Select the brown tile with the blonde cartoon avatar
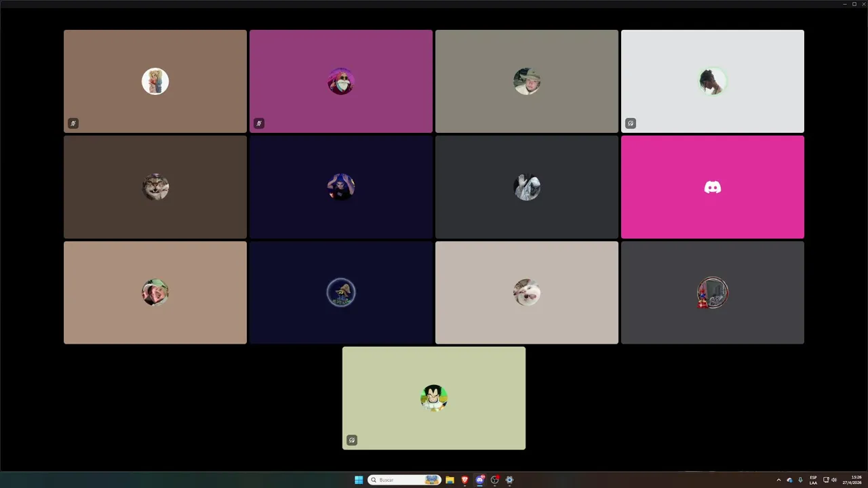The image size is (868, 488). 155,81
